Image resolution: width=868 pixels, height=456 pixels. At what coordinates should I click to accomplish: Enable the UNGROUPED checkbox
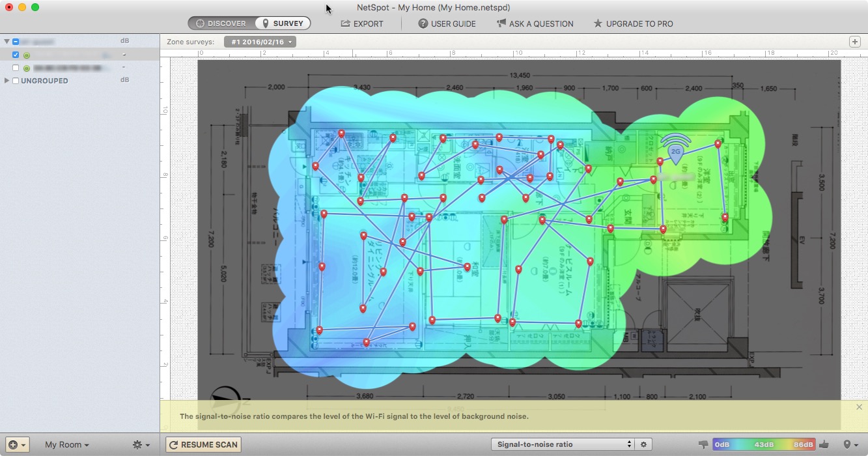point(16,81)
